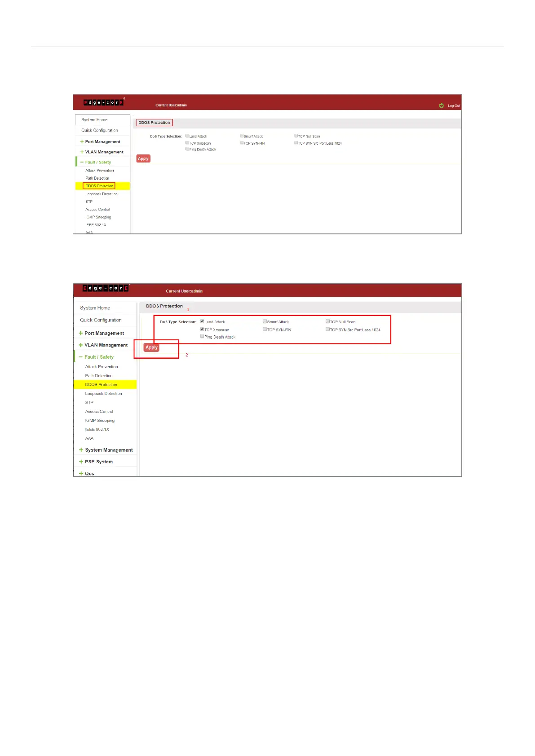Enable TCP SYN-FIN checkbox in the upper screenshot
Viewport: 535px width, 756px height.
[x=242, y=143]
